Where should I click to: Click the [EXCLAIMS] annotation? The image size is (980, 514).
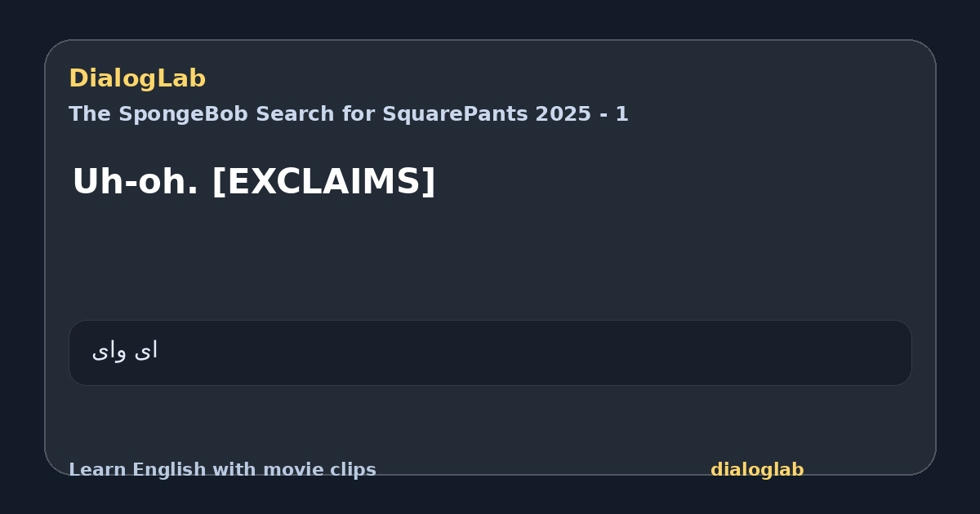[323, 182]
